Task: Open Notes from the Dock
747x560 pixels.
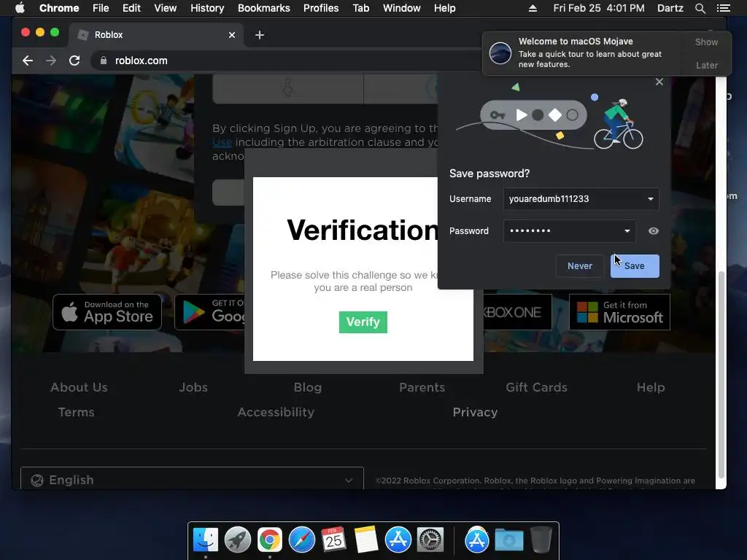Action: [x=366, y=540]
